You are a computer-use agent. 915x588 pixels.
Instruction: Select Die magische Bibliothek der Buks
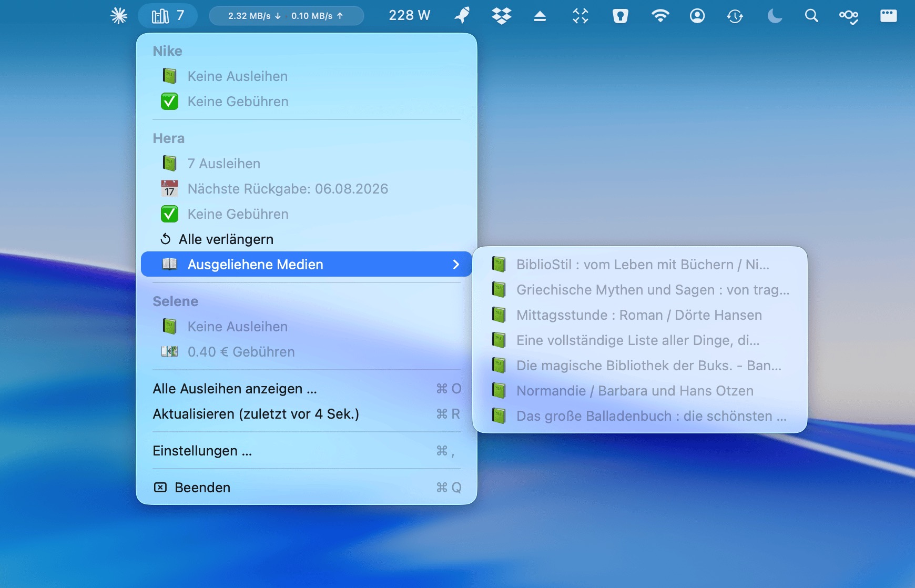click(x=640, y=366)
